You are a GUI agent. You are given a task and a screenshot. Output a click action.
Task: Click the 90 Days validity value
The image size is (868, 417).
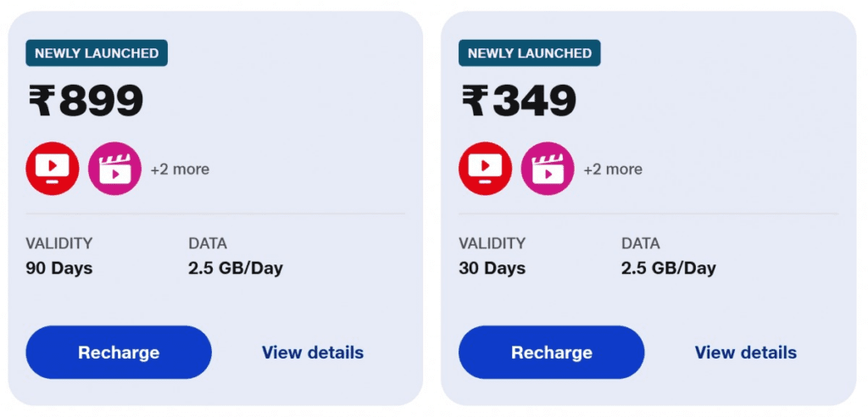(59, 269)
